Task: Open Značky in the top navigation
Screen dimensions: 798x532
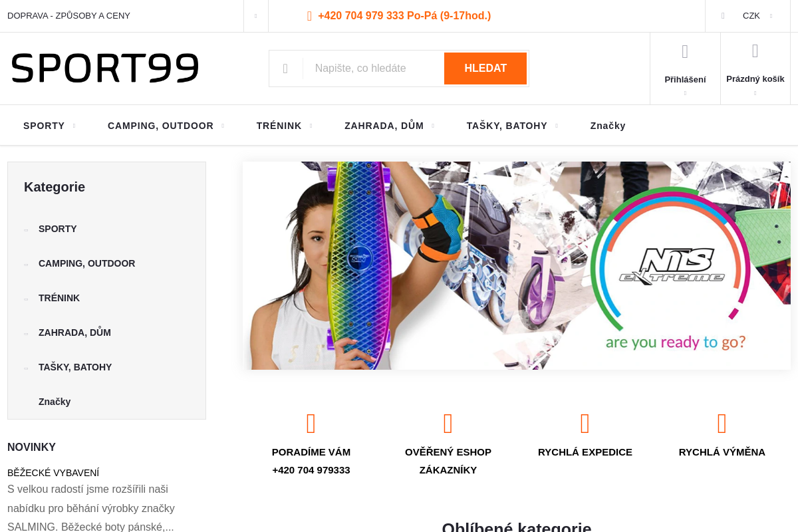Action: coord(608,126)
